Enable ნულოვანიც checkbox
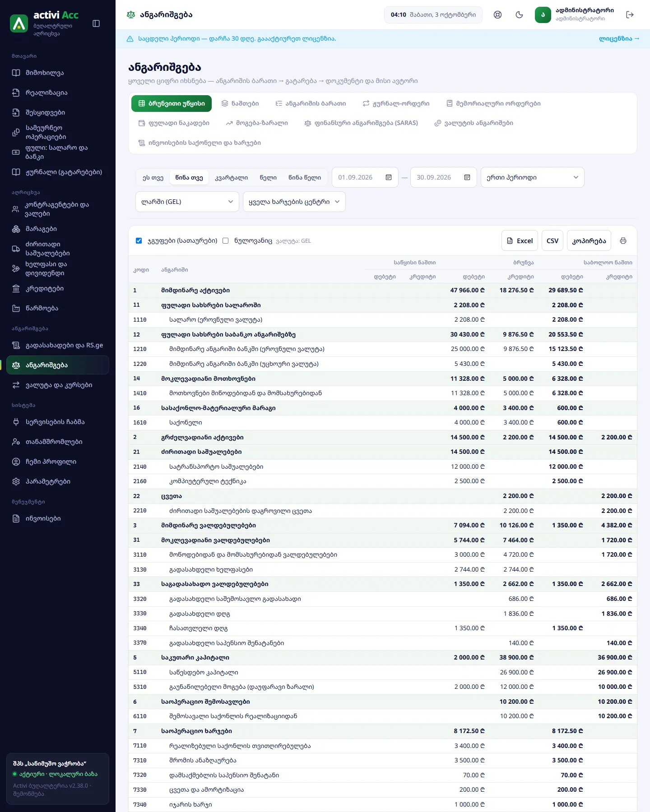The image size is (650, 812). click(x=225, y=240)
